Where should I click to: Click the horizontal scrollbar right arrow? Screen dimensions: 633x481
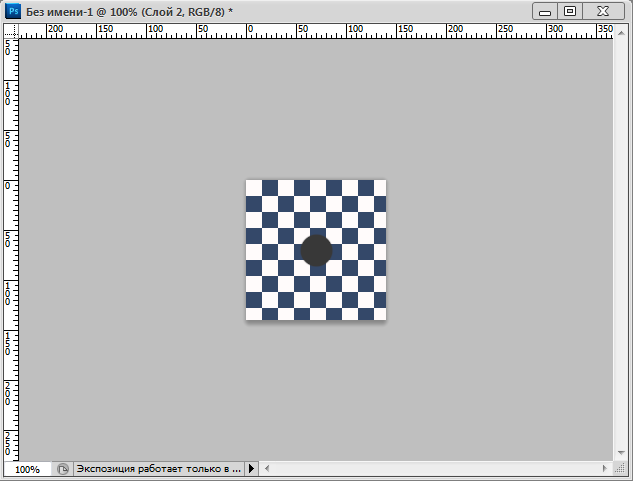click(605, 469)
